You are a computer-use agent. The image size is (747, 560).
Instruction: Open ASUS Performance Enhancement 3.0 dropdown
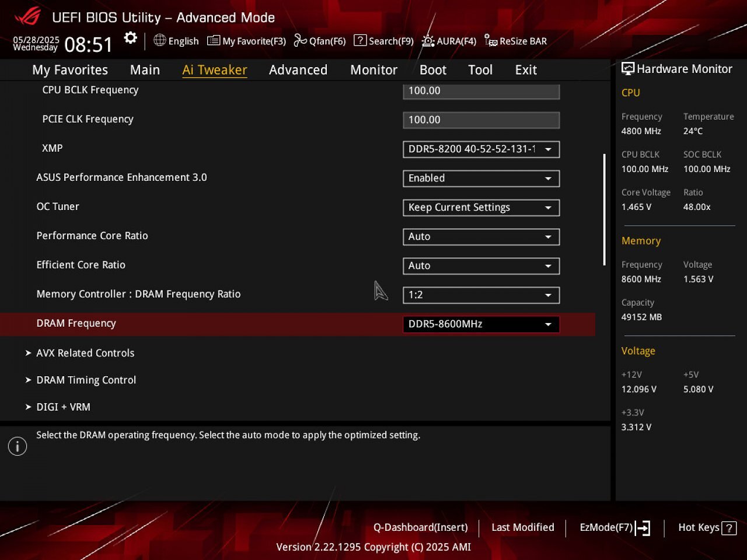[x=481, y=178]
